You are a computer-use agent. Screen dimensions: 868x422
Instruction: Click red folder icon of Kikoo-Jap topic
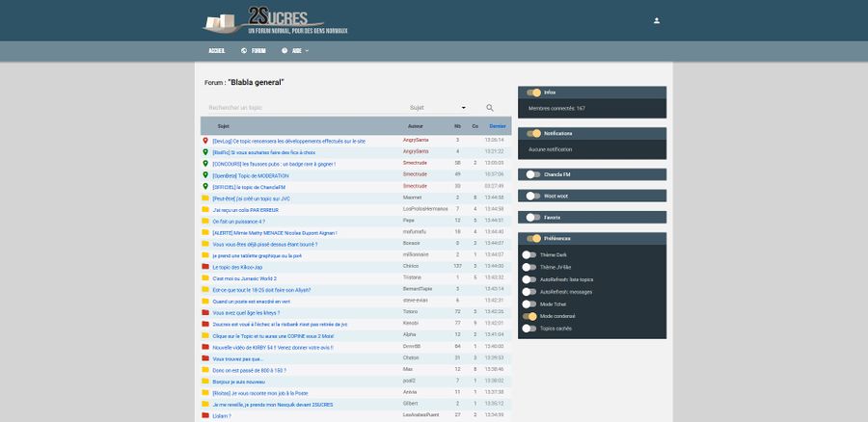[205, 266]
